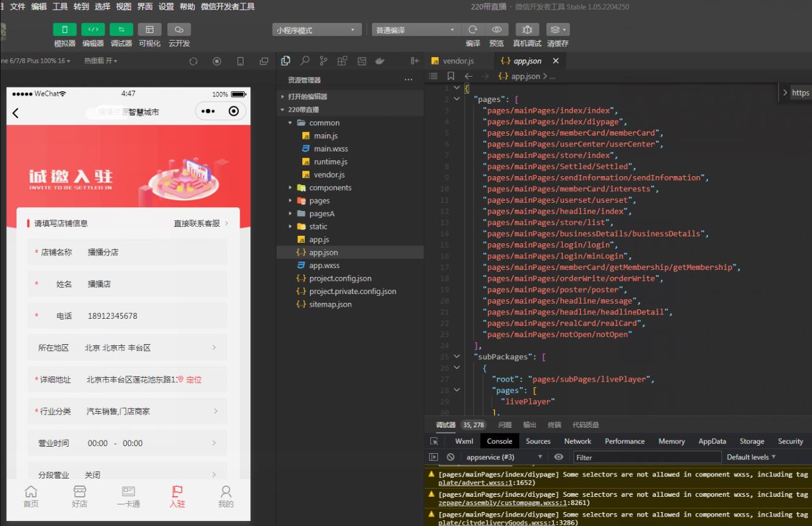Screen dimensions: 812x526
Task: Fold the "pages" array on line 2
Action: (456, 99)
